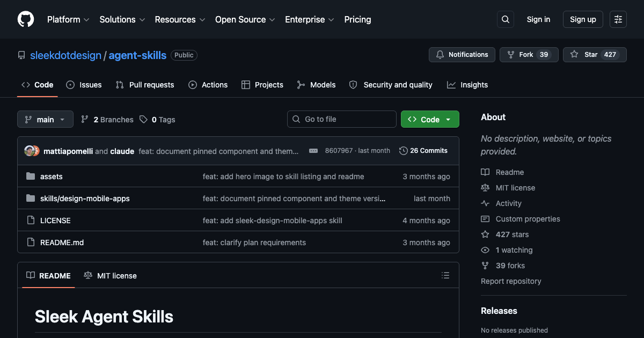The height and width of the screenshot is (338, 644).
Task: Open the Platform navigation menu
Action: pyautogui.click(x=68, y=19)
